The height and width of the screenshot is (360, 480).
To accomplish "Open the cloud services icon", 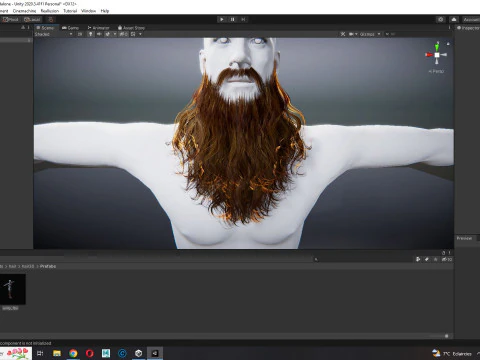I will 454,19.
